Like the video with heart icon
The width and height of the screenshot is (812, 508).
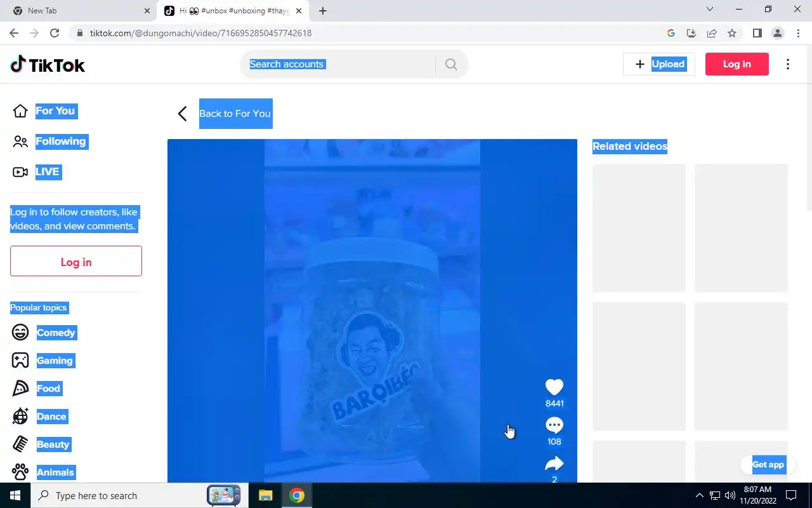554,387
